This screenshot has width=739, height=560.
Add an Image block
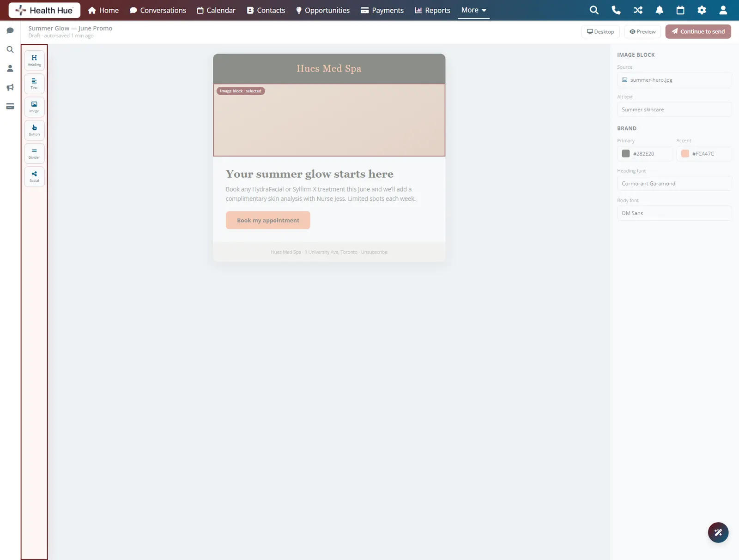34,107
